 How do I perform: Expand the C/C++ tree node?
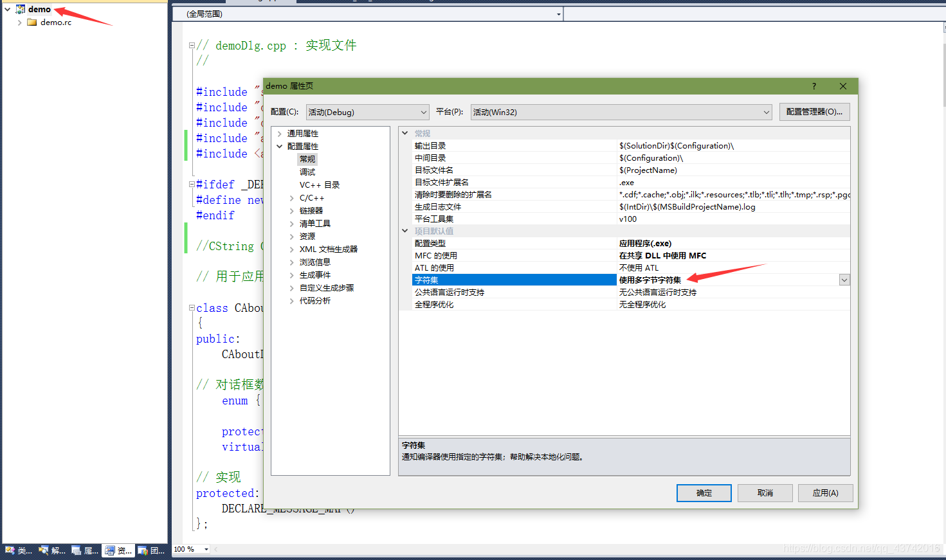pyautogui.click(x=292, y=198)
